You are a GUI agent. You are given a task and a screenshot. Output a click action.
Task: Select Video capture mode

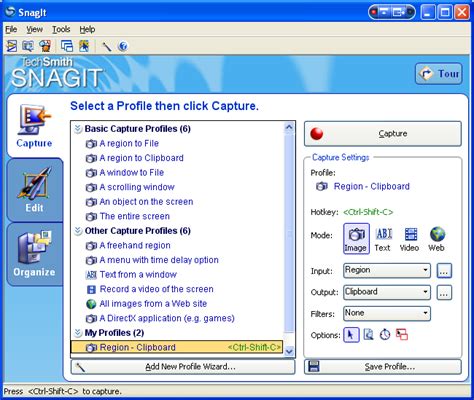coord(410,239)
